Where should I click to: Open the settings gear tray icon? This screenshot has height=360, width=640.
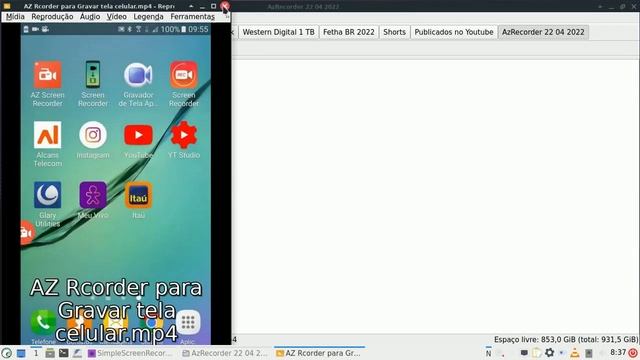coord(549,353)
